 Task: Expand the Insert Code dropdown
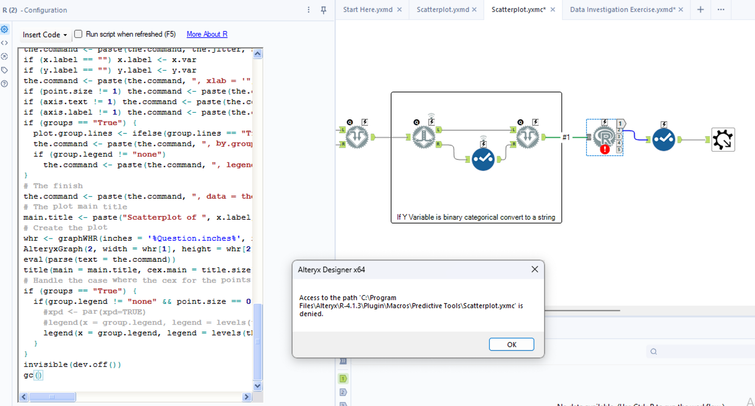[x=45, y=34]
